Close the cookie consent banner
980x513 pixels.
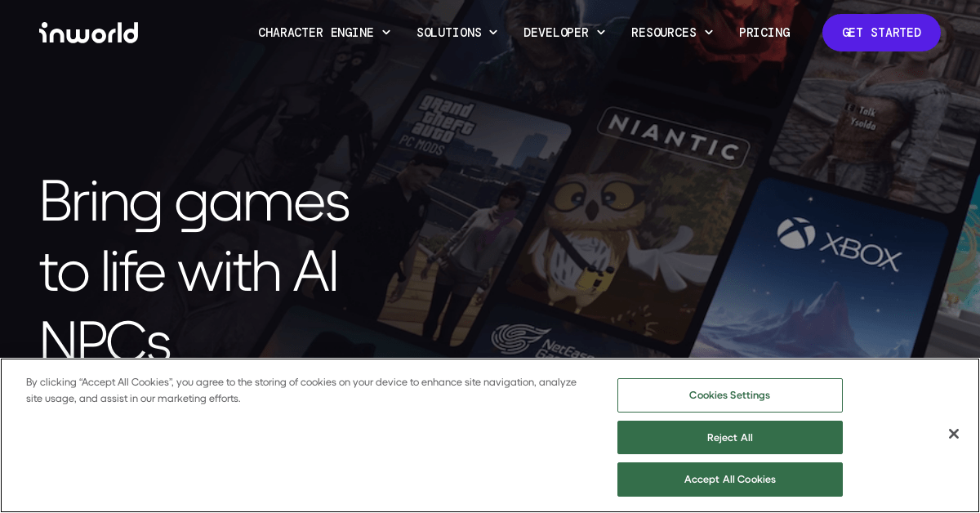click(954, 434)
